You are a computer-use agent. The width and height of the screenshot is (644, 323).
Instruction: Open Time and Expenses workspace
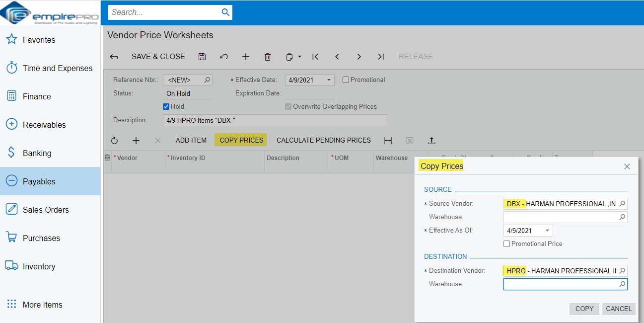coord(50,68)
